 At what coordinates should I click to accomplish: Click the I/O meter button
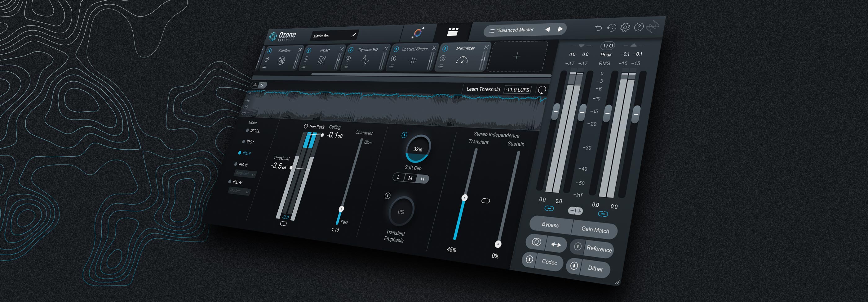608,46
